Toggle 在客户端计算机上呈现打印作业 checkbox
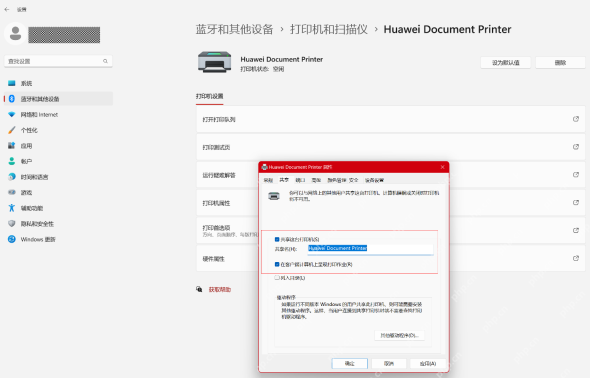This screenshot has height=378, width=590. (x=277, y=264)
